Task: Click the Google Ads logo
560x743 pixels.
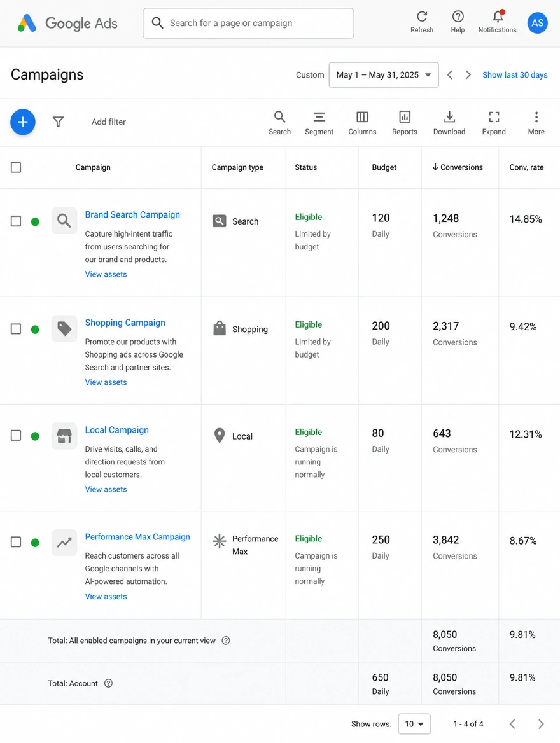Action: pyautogui.click(x=67, y=23)
